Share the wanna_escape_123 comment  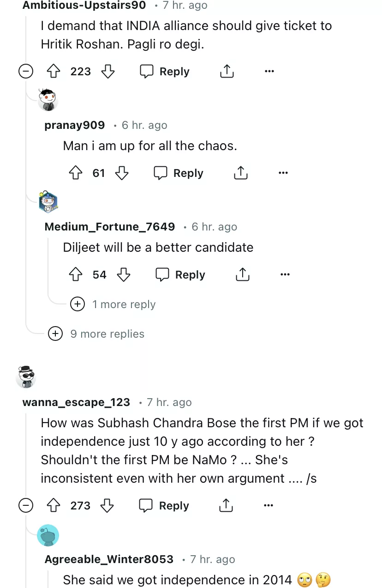click(226, 506)
